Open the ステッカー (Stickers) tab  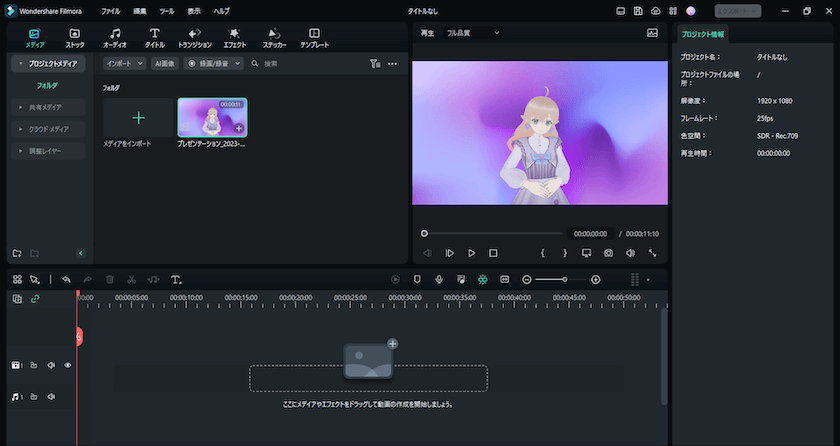(x=274, y=39)
